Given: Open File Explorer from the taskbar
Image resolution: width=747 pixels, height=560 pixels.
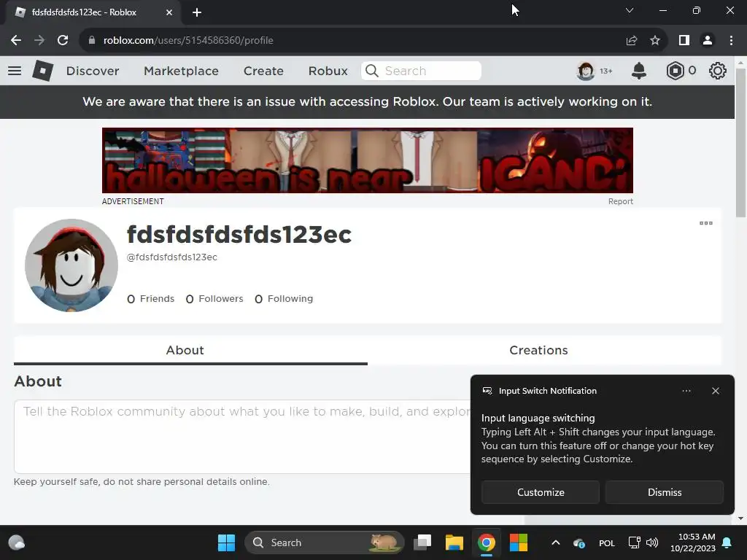Looking at the screenshot, I should [x=454, y=542].
